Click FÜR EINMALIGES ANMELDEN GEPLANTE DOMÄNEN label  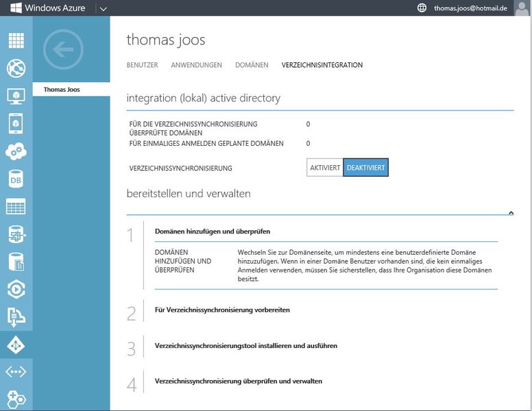click(x=206, y=143)
